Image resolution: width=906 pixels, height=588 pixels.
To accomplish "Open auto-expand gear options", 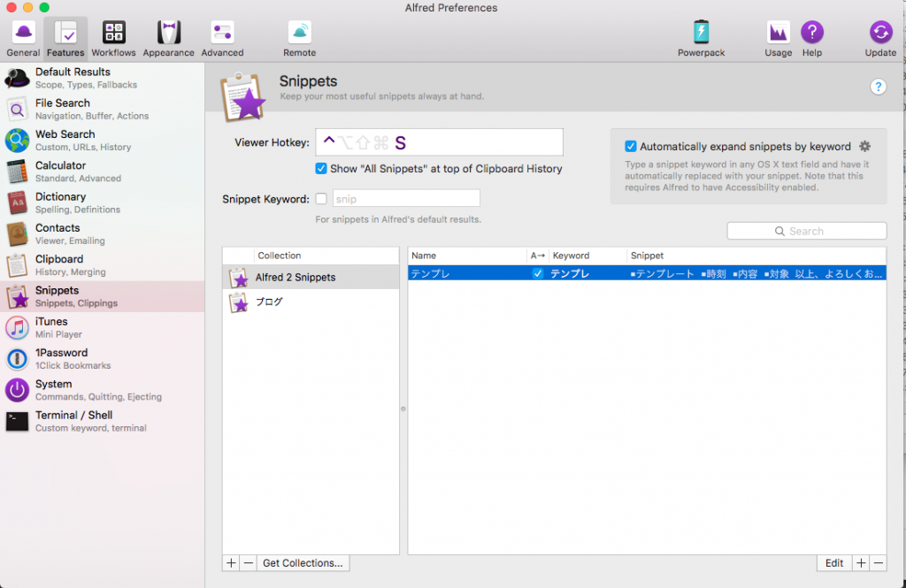I will 864,146.
